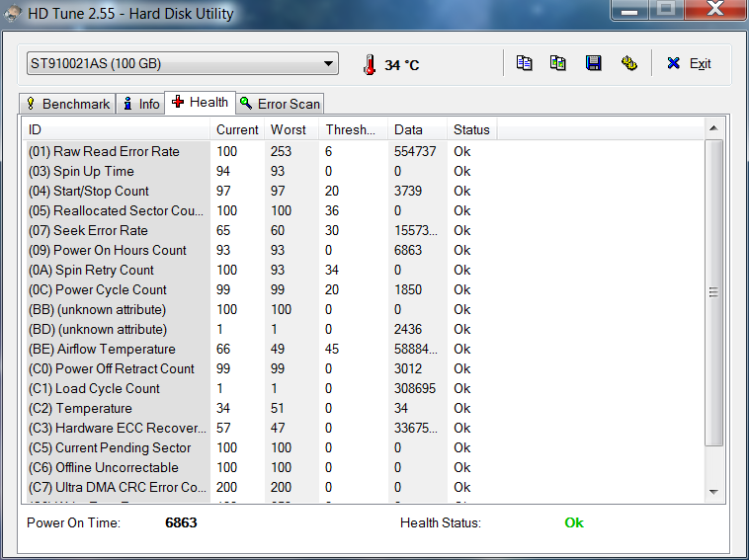Select the (BD) unknown attribute row
749x560 pixels.
pyautogui.click(x=363, y=330)
